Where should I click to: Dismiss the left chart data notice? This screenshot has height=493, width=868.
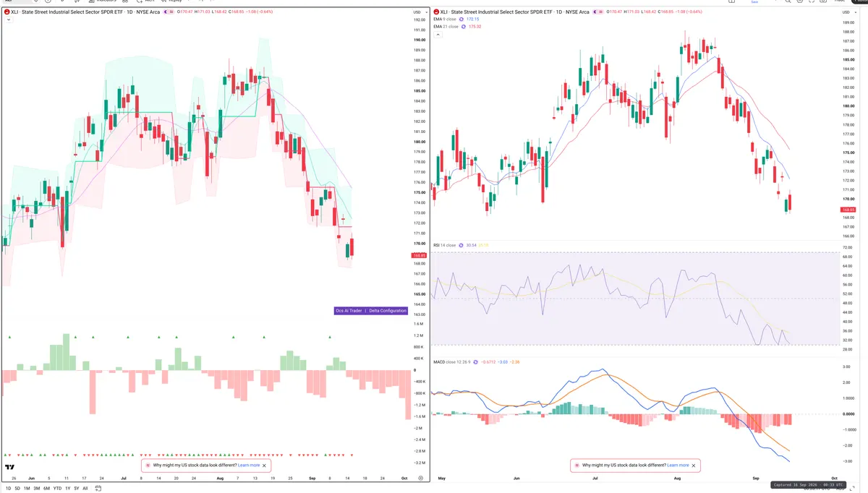265,466
